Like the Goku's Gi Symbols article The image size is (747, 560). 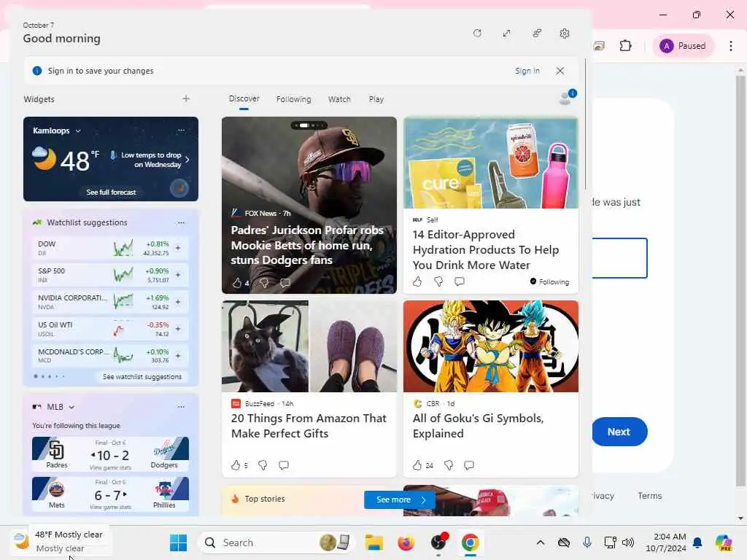pos(417,465)
